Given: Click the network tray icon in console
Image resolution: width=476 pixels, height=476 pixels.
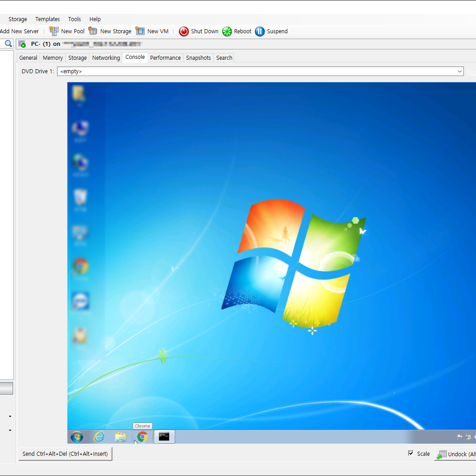Looking at the screenshot, I should coord(468,437).
